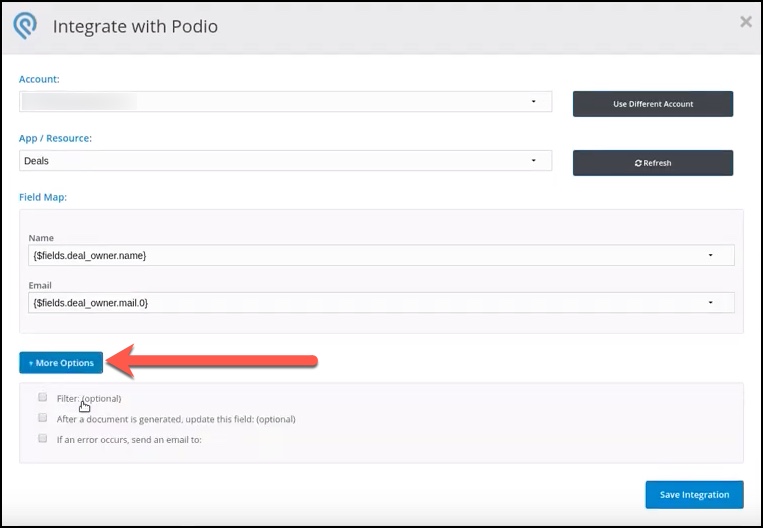
Task: Expand the More Options section
Action: (61, 363)
